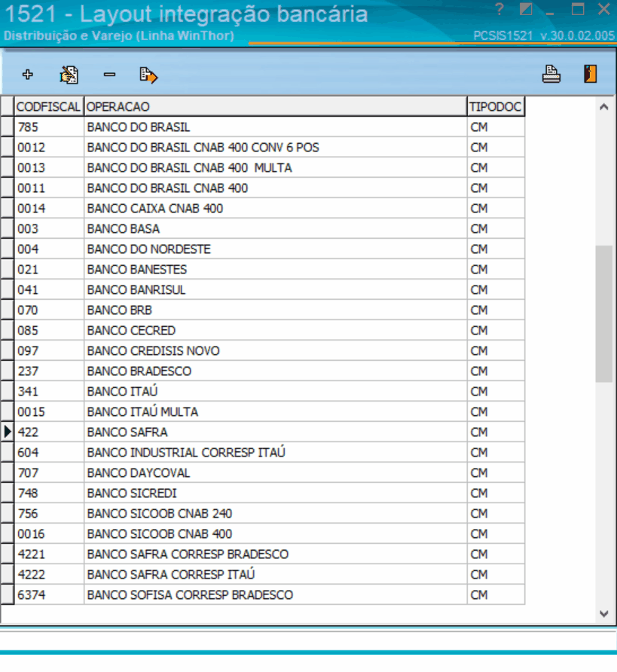Click the CM cell of BANCO DAYCOVAL
The width and height of the screenshot is (617, 672).
(x=496, y=472)
